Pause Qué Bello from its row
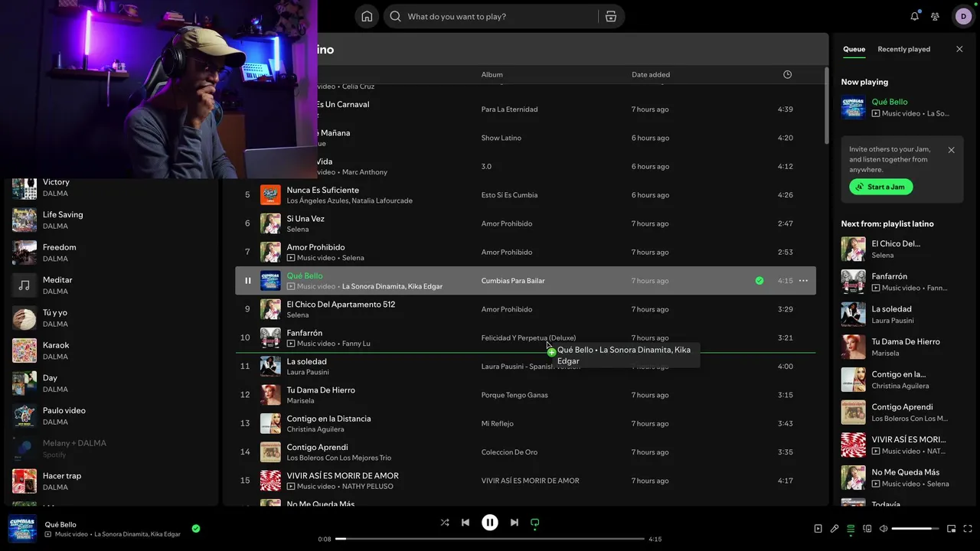980x551 pixels. [247, 281]
